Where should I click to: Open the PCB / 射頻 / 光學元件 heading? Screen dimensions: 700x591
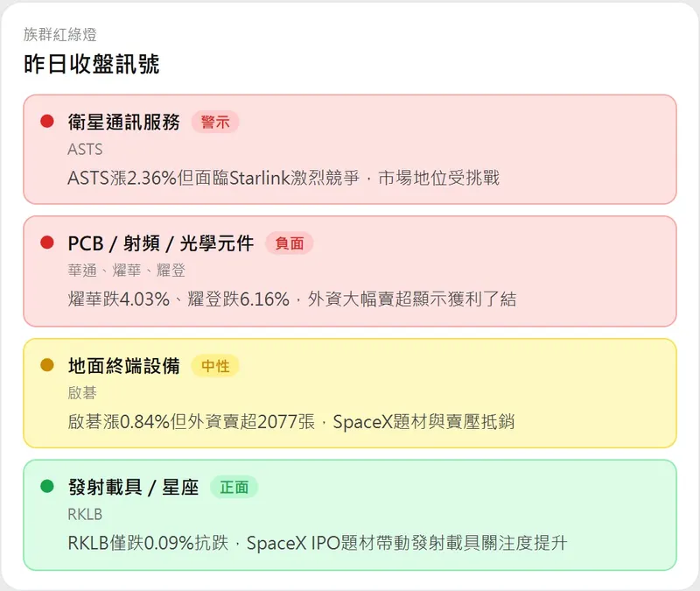pyautogui.click(x=160, y=243)
